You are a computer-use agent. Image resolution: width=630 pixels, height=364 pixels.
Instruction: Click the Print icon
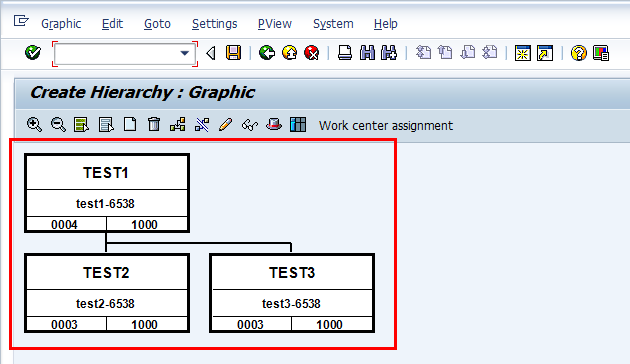[x=345, y=53]
